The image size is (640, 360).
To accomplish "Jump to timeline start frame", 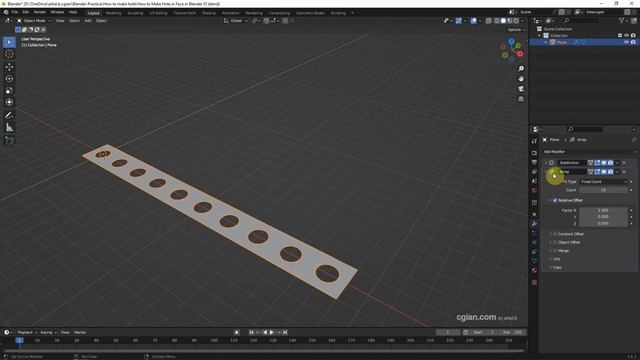I will [x=251, y=332].
